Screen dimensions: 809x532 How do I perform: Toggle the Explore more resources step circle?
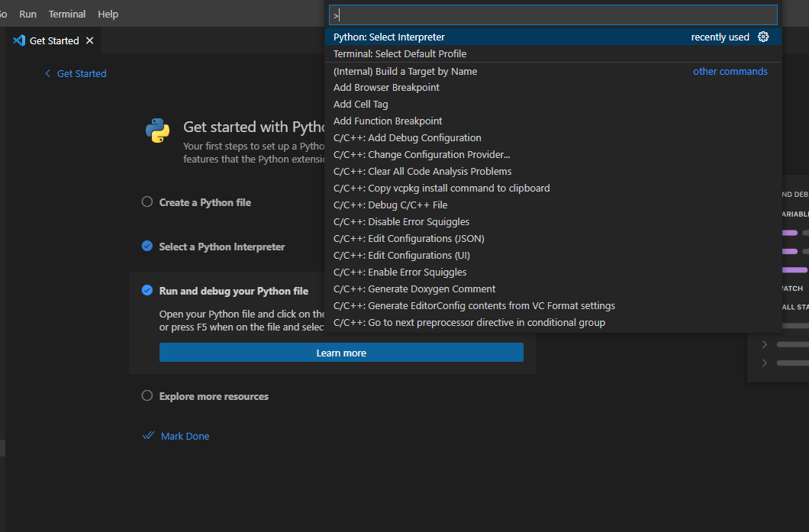147,396
